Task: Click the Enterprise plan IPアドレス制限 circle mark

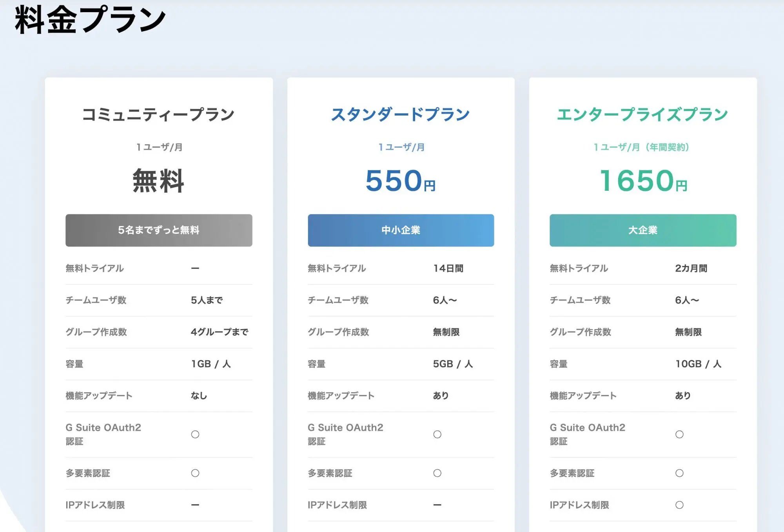Action: click(679, 505)
